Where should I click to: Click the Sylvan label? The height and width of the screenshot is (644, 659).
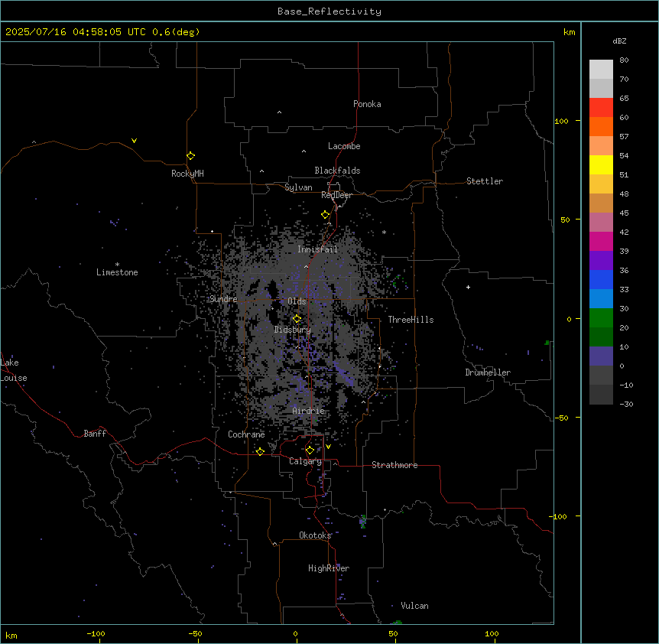pos(298,187)
